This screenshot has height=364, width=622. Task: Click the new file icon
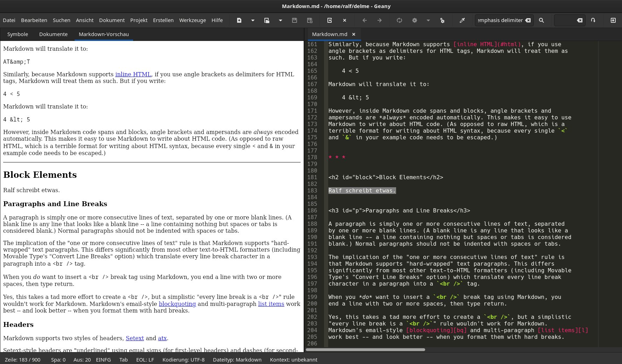(239, 20)
